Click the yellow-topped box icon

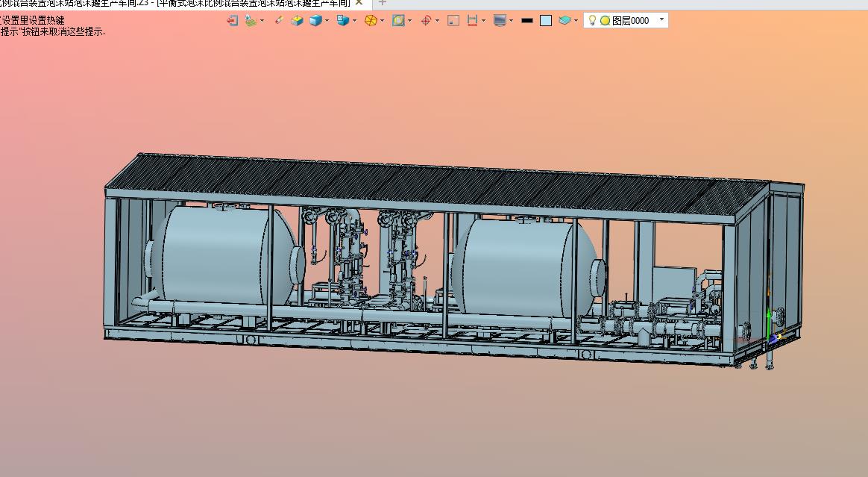(297, 20)
